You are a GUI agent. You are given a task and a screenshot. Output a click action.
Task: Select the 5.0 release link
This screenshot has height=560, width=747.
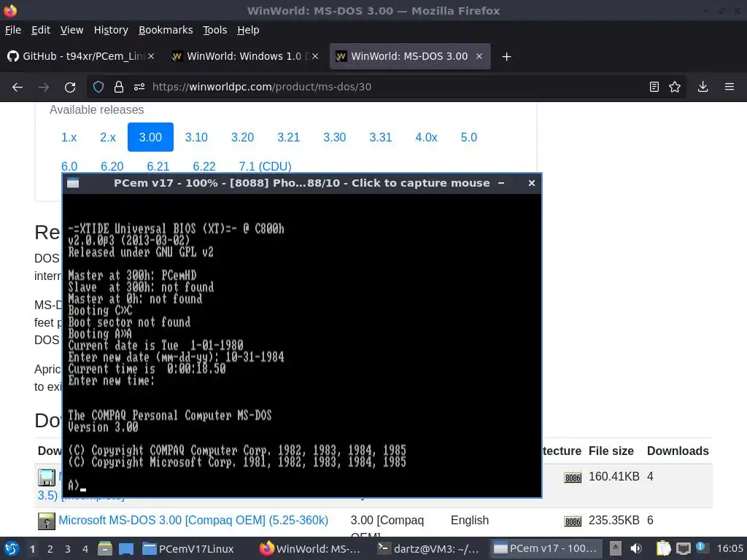pyautogui.click(x=469, y=137)
